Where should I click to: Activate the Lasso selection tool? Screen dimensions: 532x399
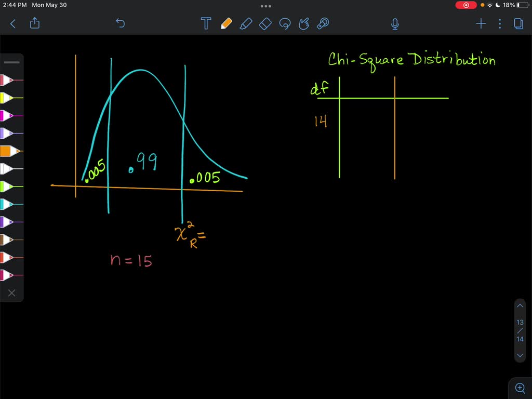[285, 23]
